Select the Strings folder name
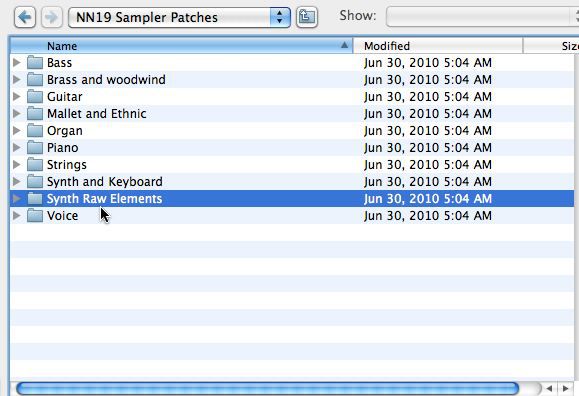Screen dimensions: 579x396 click(x=67, y=165)
